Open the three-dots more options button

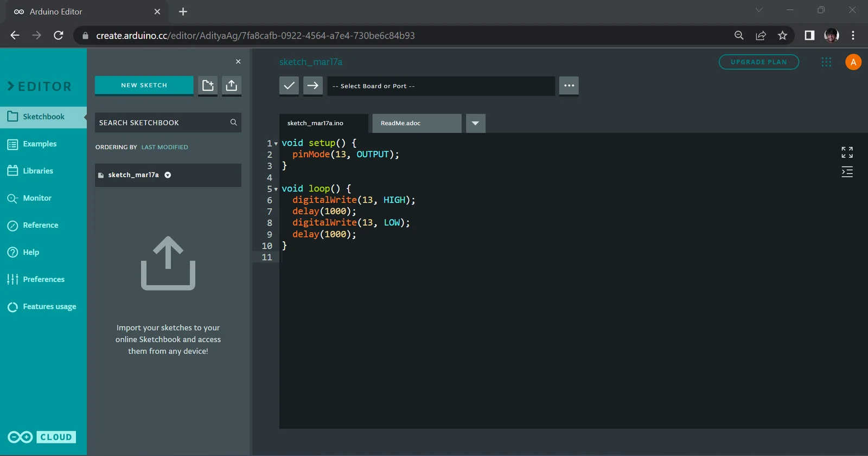click(x=569, y=86)
